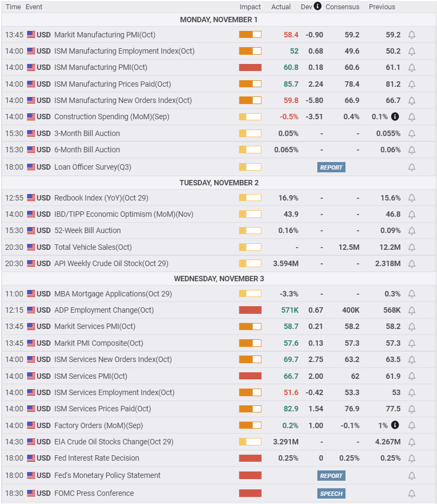Click bell for 52-Week Bill Auction
The image size is (437, 504).
click(412, 231)
